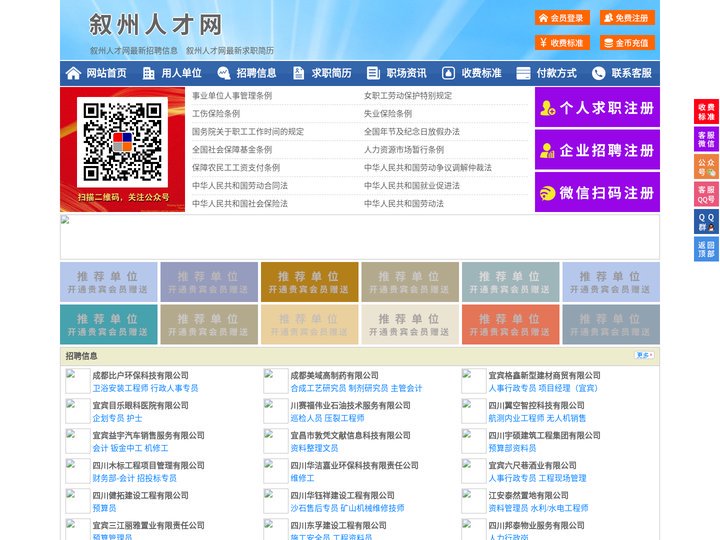The height and width of the screenshot is (540, 720).
Task: Click the house icon on 会员登录 button
Action: (x=544, y=18)
